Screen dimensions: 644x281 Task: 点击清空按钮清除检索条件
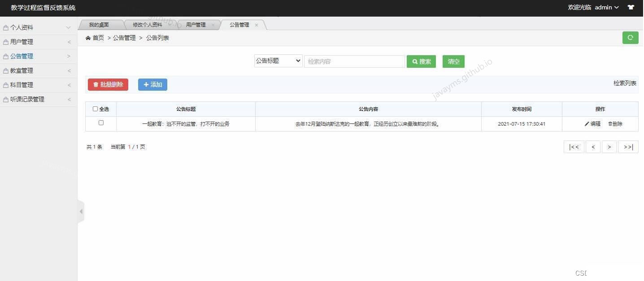(x=453, y=61)
